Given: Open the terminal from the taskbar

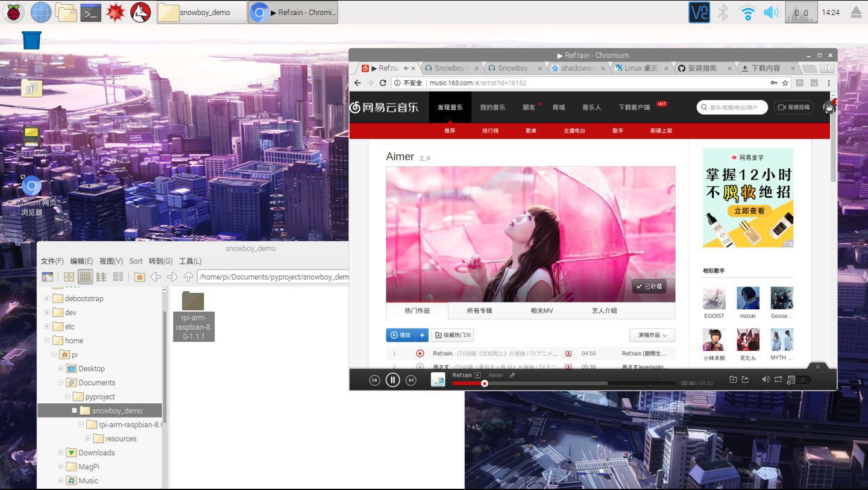Looking at the screenshot, I should click(x=90, y=12).
